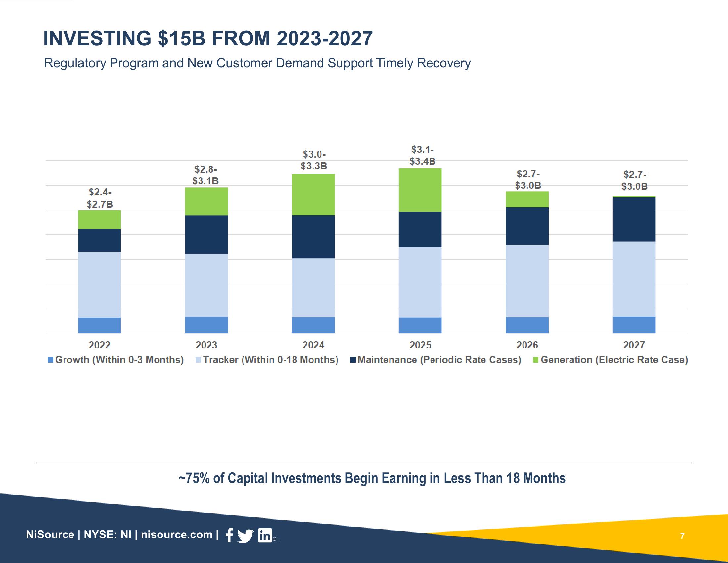Click 'Tracker (Within 0-18 Months)' legend text
The width and height of the screenshot is (728, 563).
pyautogui.click(x=271, y=360)
